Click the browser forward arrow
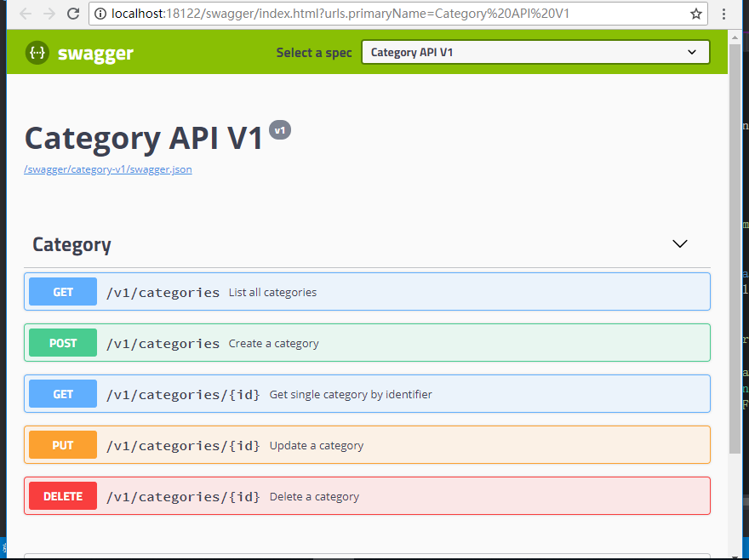Viewport: 749px width, 560px height. [x=49, y=14]
